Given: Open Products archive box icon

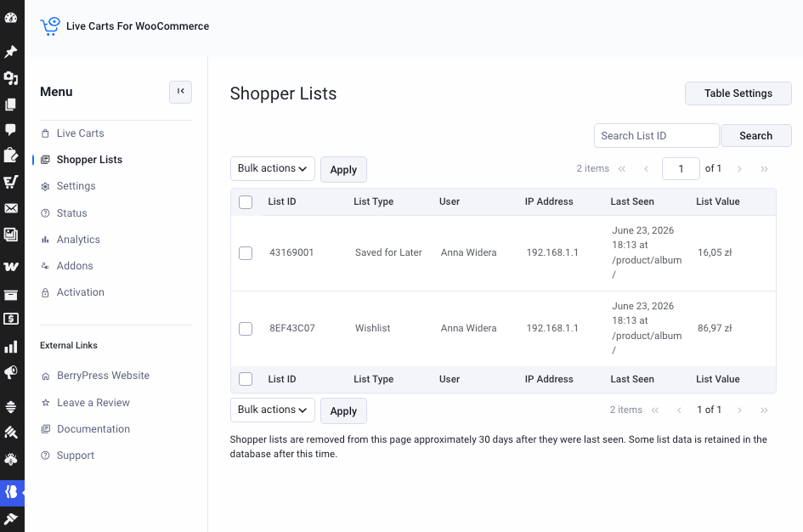Looking at the screenshot, I should (11, 295).
